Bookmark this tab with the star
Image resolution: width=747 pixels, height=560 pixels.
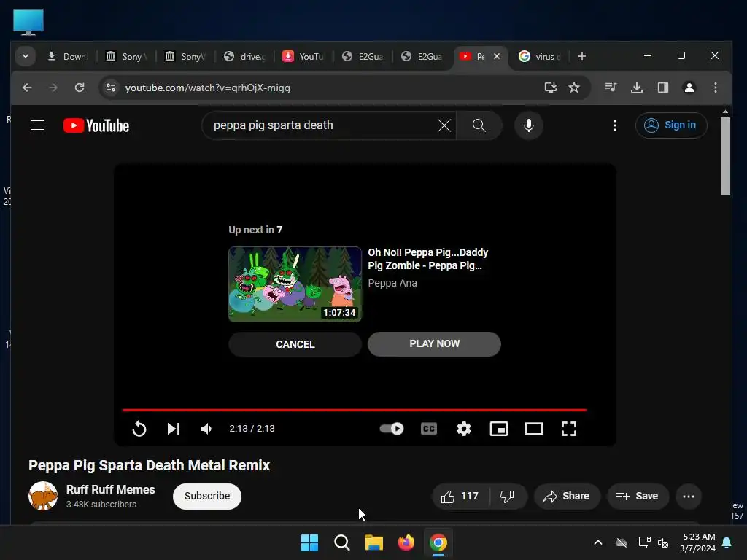tap(574, 87)
